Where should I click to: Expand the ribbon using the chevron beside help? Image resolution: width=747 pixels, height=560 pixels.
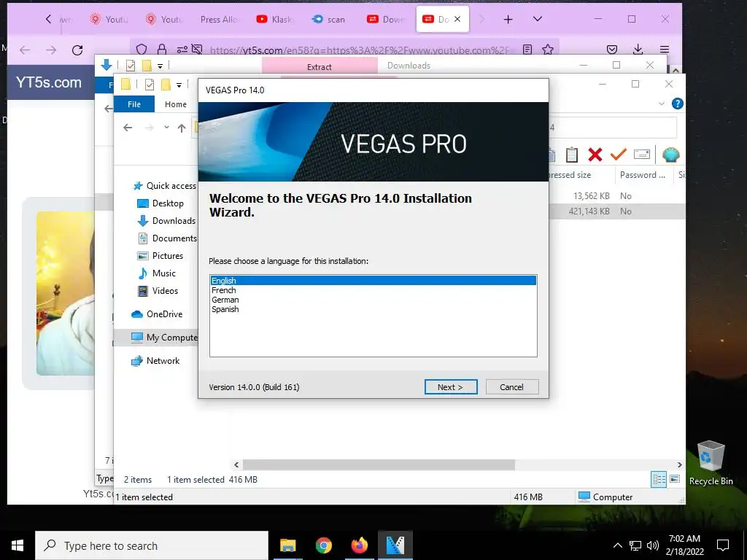pyautogui.click(x=661, y=104)
